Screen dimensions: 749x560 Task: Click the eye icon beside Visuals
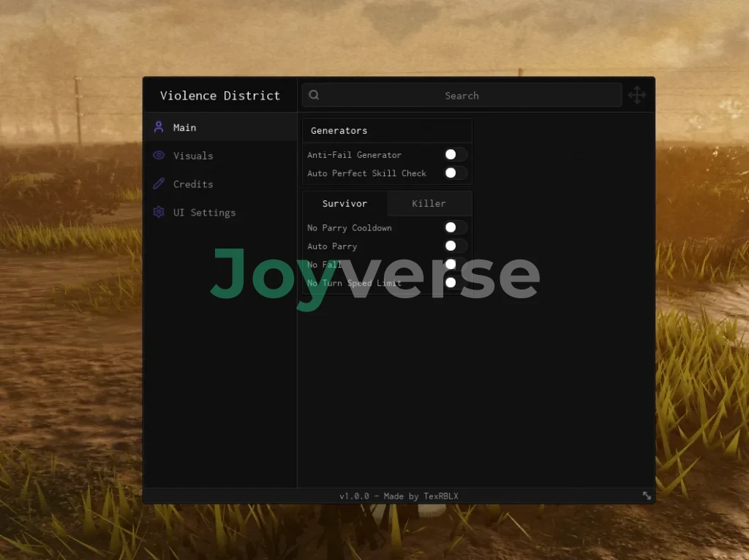[x=159, y=156]
